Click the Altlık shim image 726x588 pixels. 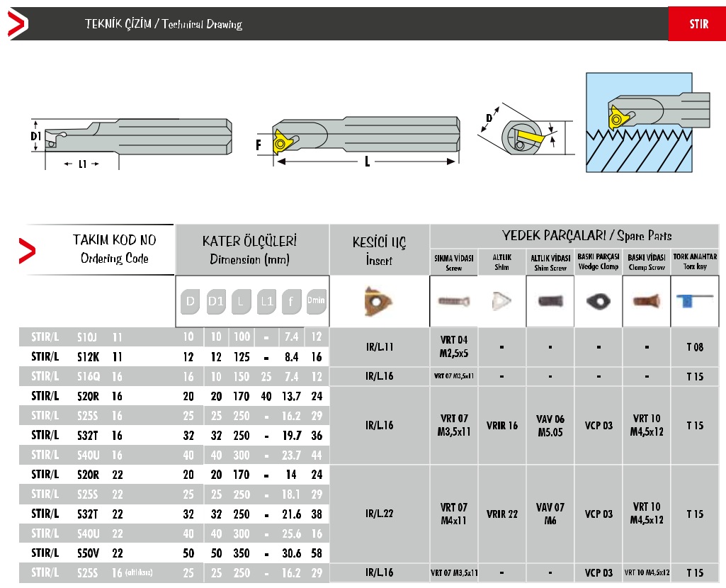501,301
